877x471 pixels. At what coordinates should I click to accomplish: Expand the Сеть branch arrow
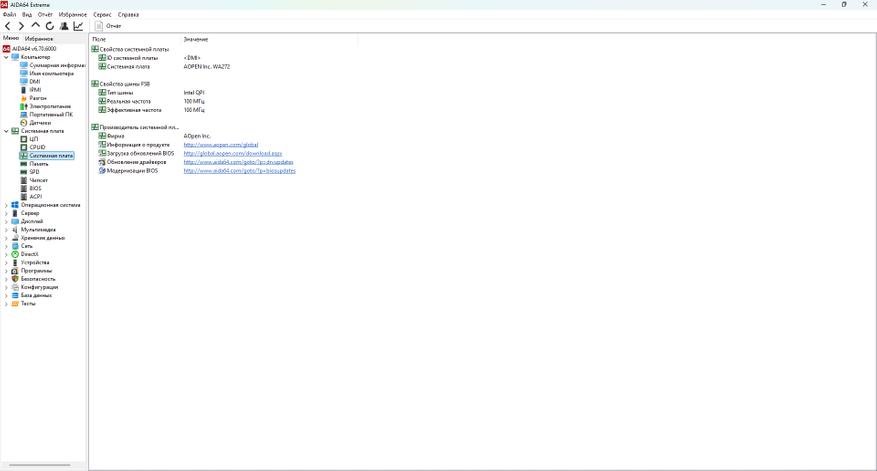(6, 246)
